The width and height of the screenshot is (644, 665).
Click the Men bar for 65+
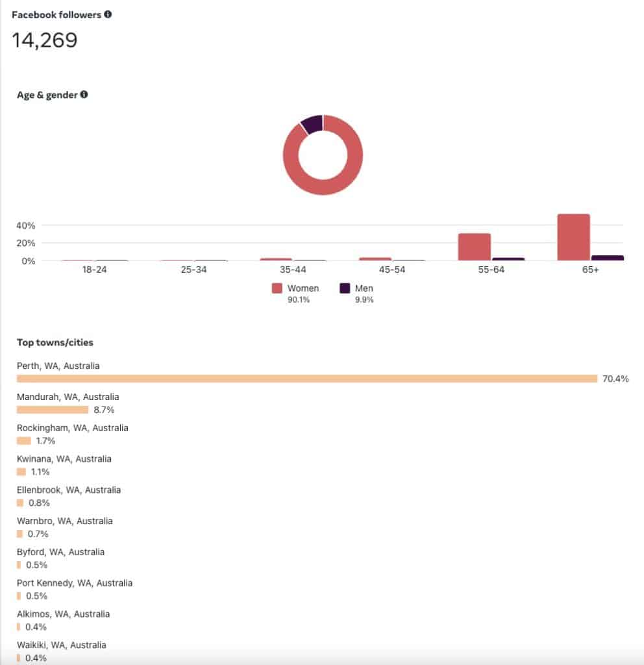[607, 258]
